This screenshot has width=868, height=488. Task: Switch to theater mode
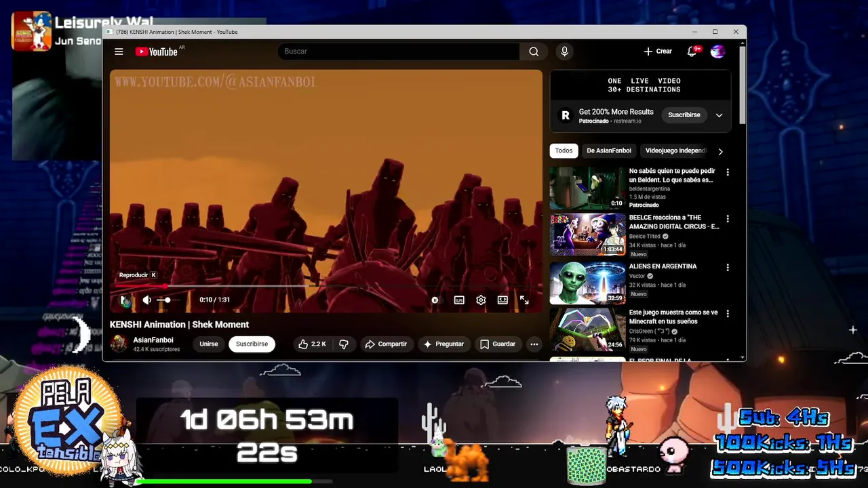pos(502,300)
